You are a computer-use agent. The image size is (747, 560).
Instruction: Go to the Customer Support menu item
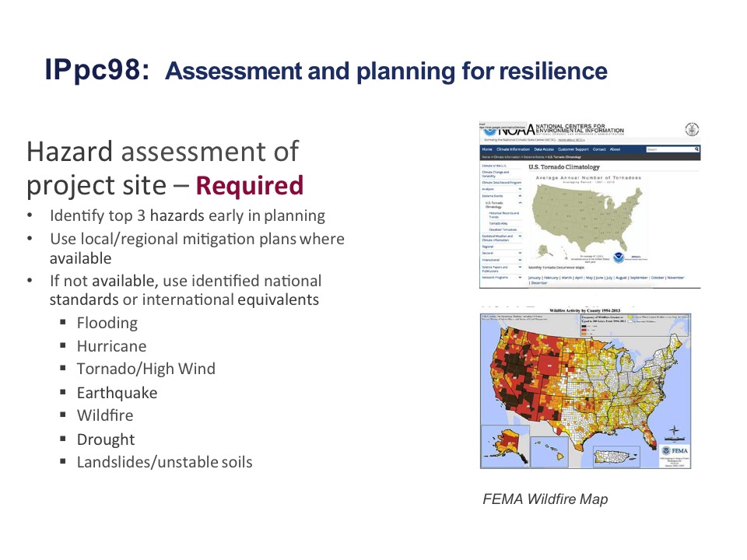click(x=573, y=149)
